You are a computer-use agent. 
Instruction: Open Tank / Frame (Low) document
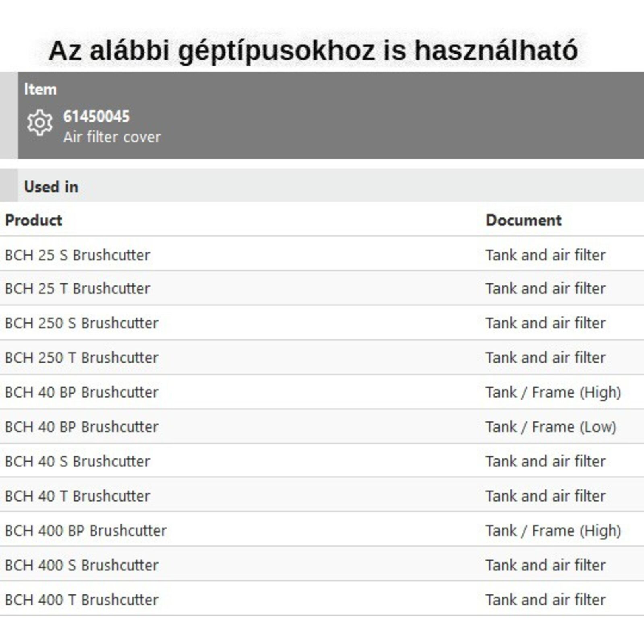tap(551, 427)
